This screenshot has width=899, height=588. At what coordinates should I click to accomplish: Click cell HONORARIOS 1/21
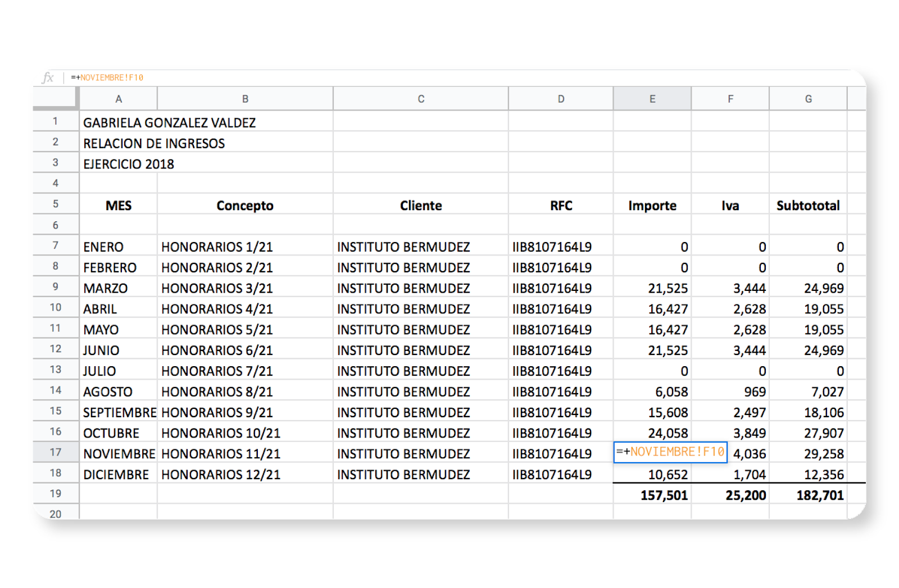coord(245,247)
